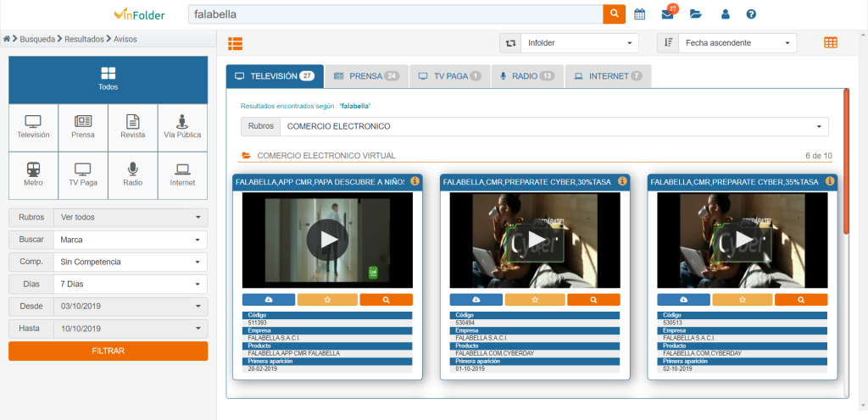Click the home icon in breadcrumb
The image size is (868, 420).
coord(7,39)
